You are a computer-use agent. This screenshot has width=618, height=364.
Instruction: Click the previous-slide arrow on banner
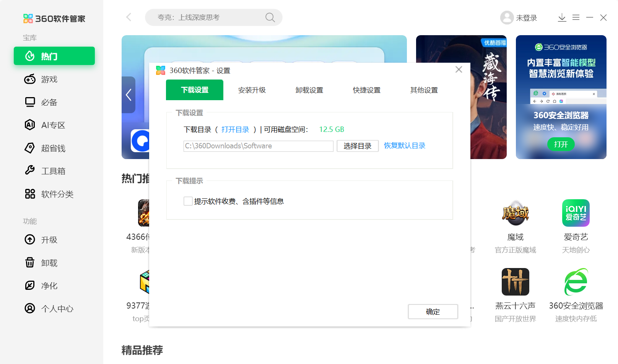click(128, 95)
